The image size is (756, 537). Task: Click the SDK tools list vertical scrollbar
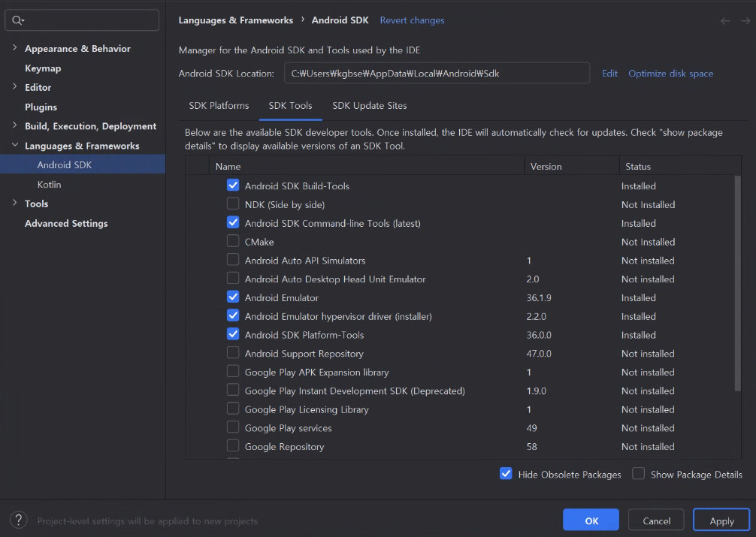(737, 283)
